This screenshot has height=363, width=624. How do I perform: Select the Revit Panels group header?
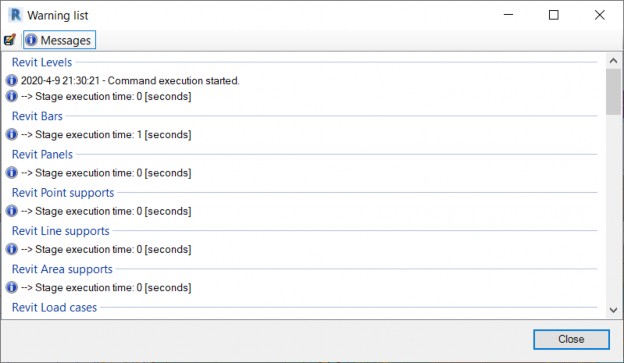tap(42, 154)
